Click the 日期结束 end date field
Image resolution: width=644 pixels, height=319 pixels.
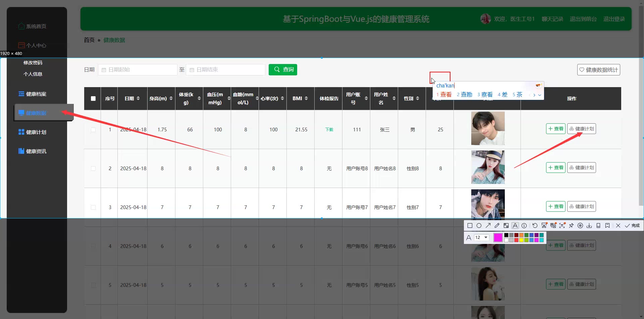[225, 70]
